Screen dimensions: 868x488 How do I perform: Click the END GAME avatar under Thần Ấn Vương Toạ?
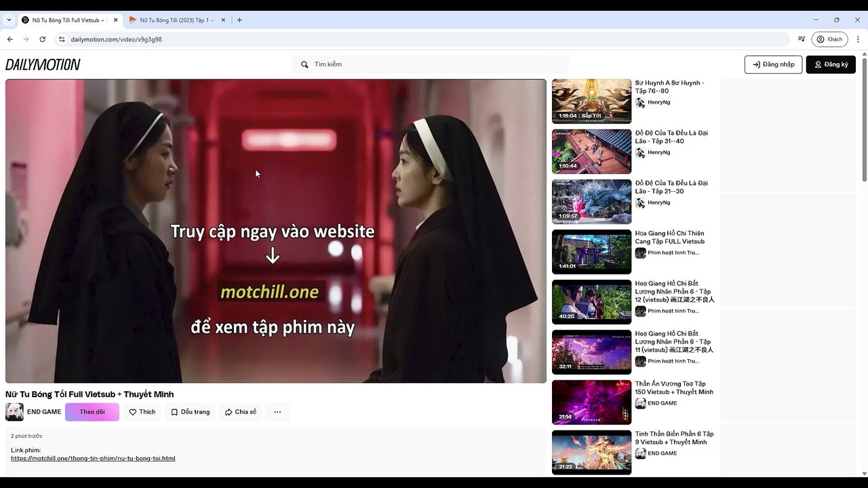tap(640, 403)
